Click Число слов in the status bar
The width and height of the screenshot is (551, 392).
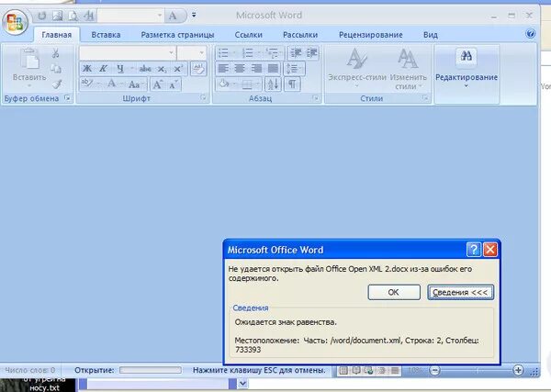pyautogui.click(x=30, y=370)
